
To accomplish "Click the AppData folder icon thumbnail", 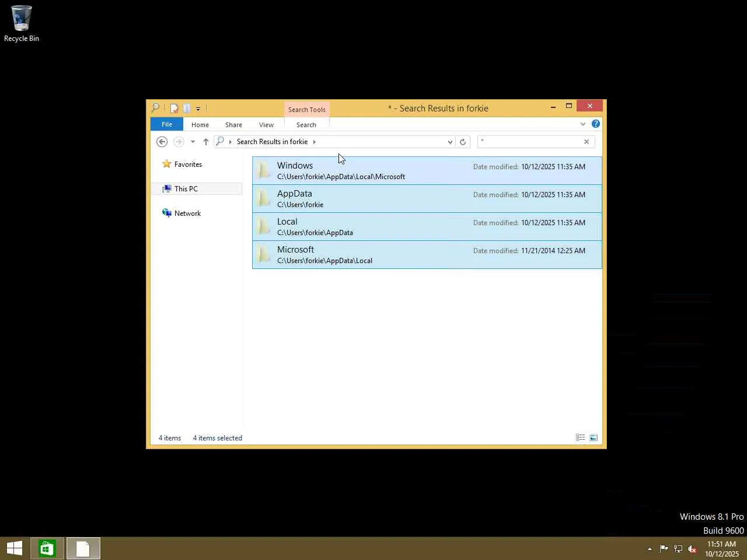I will (x=264, y=199).
